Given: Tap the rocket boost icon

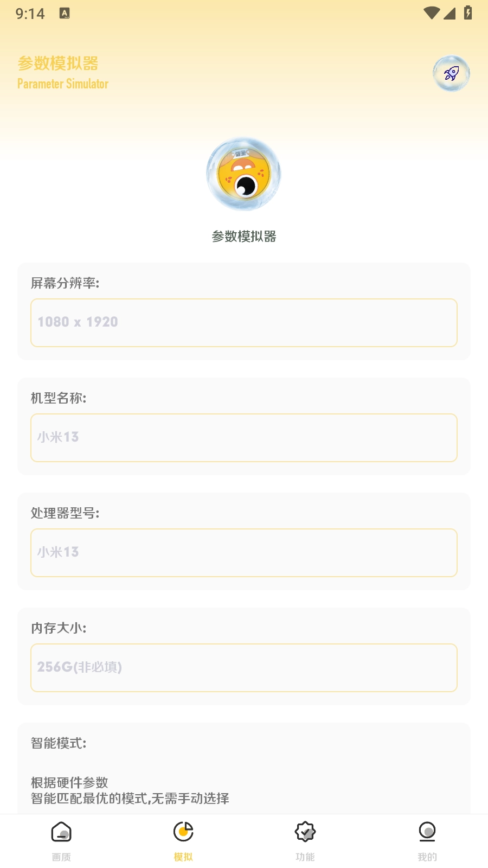Looking at the screenshot, I should pyautogui.click(x=451, y=73).
